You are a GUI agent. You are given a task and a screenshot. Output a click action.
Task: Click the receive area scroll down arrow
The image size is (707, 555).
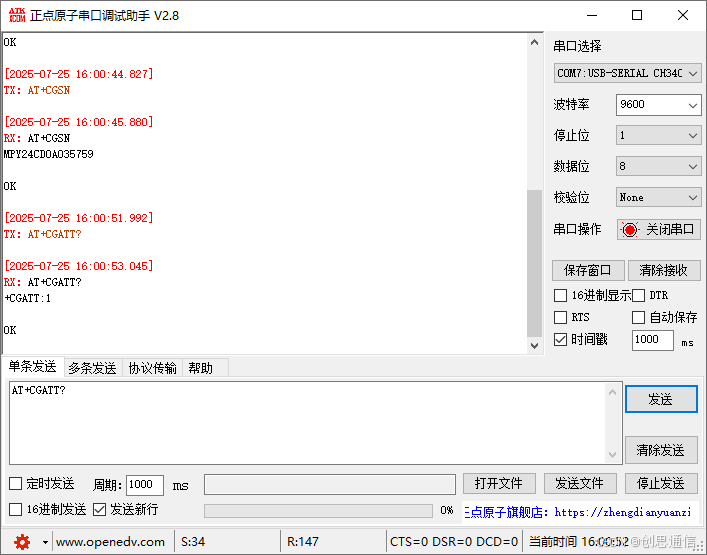click(535, 346)
